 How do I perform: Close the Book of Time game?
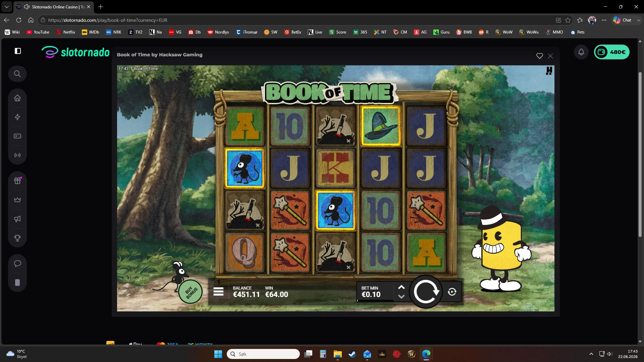point(550,56)
